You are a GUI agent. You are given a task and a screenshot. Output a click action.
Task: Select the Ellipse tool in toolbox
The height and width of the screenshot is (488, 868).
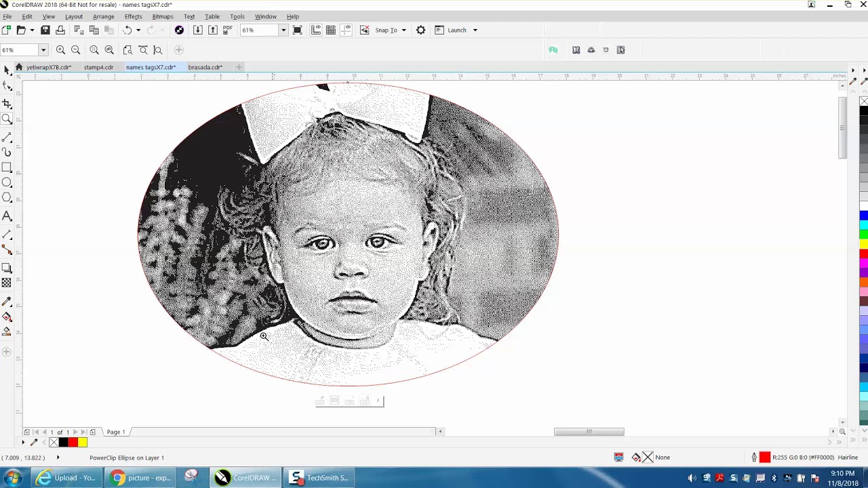(7, 183)
